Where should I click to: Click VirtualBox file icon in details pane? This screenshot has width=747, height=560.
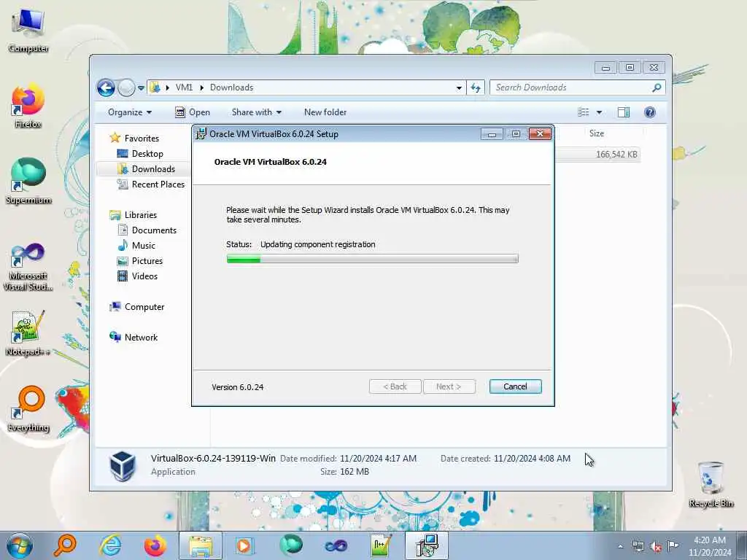tap(123, 465)
